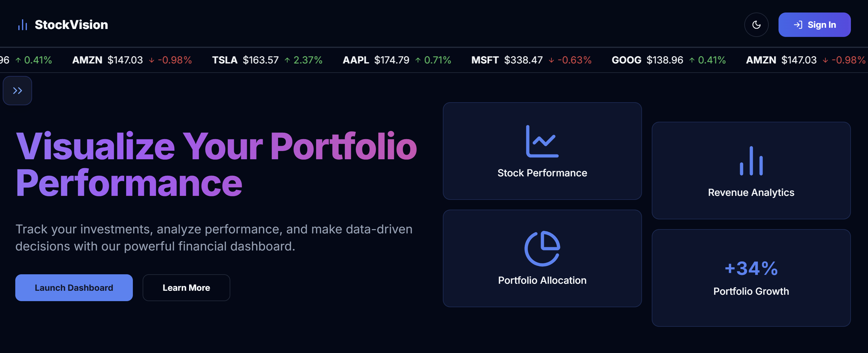Click the GOOG ticker symbol

626,60
